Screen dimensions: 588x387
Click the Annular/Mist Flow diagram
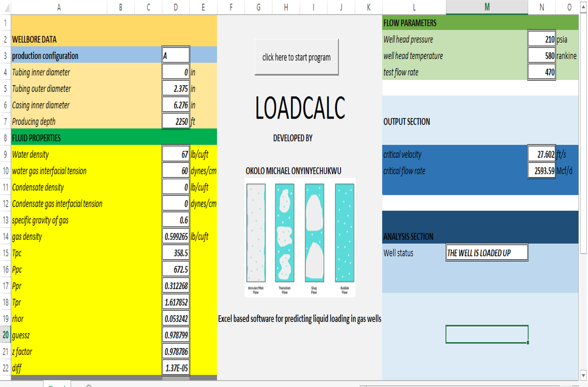pyautogui.click(x=256, y=232)
